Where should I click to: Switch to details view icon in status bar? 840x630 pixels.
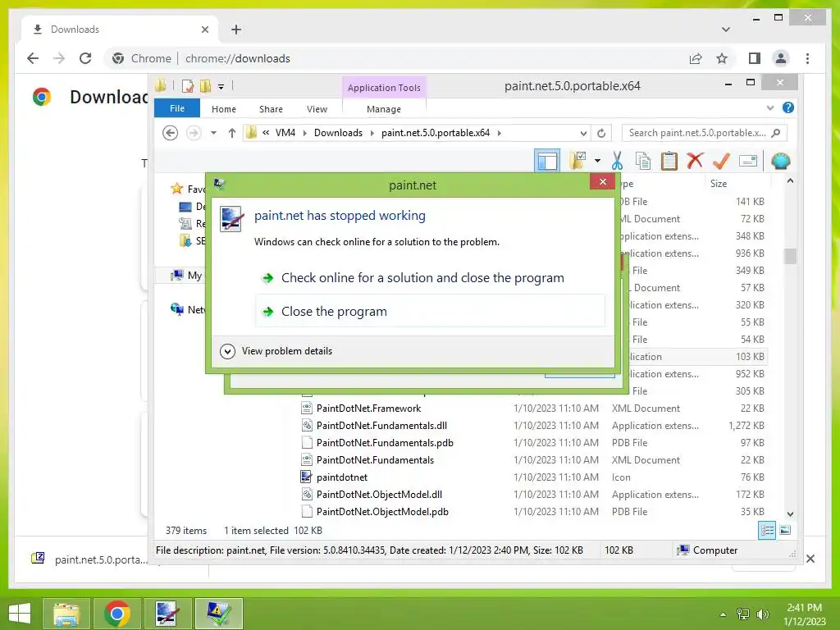click(767, 531)
